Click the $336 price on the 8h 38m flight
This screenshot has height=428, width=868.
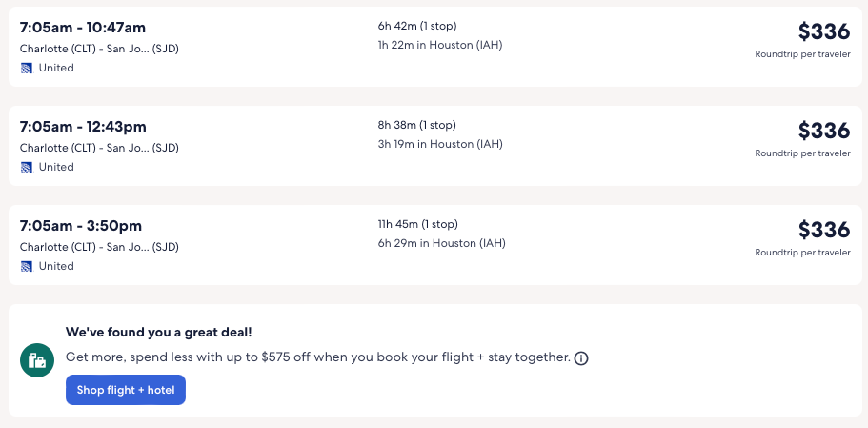coord(823,131)
